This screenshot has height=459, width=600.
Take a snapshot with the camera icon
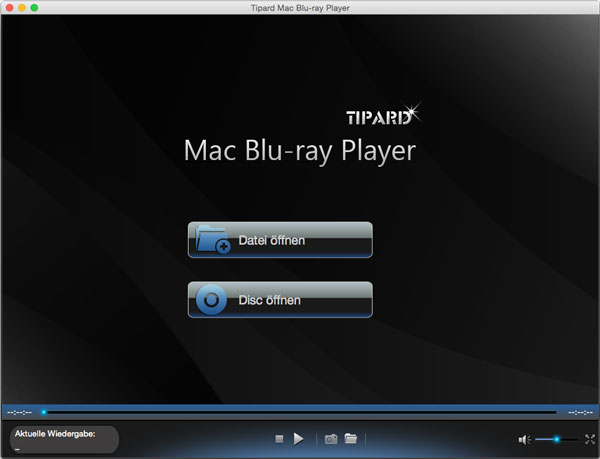(x=331, y=439)
